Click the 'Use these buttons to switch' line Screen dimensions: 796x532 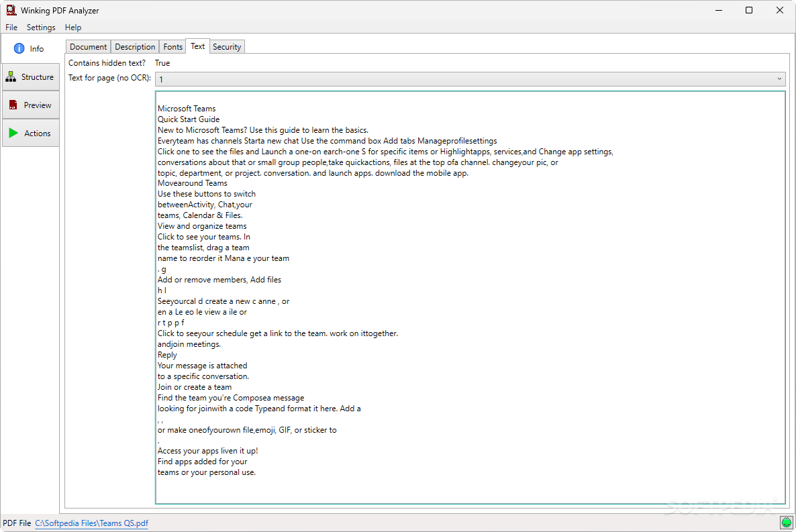click(x=207, y=194)
